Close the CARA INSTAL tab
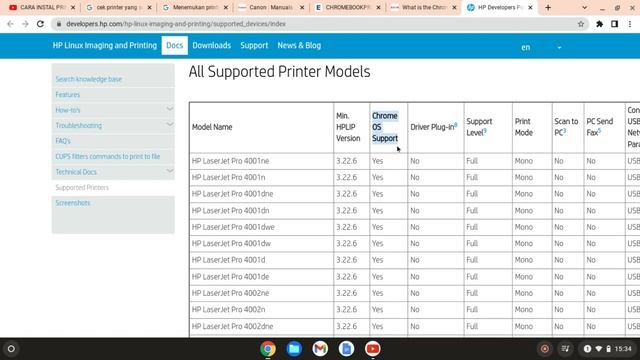Viewport: 640px width, 360px height. pyautogui.click(x=73, y=7)
